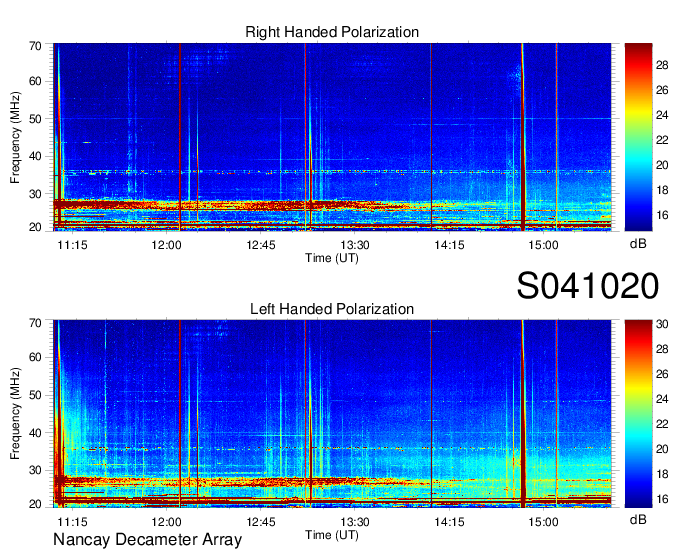The height and width of the screenshot is (552, 680).
Task: Click the 28 dB value on Left Handed colorbar
Action: 662,349
